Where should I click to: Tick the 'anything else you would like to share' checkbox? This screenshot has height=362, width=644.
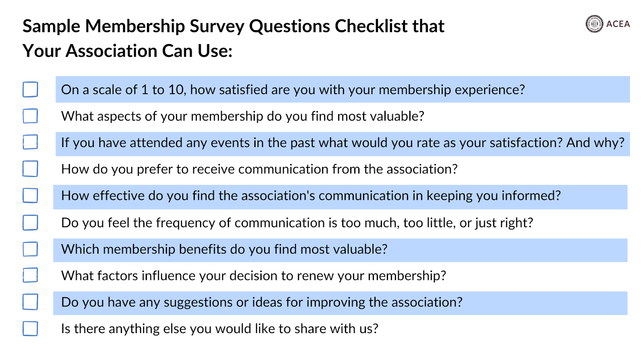[30, 329]
